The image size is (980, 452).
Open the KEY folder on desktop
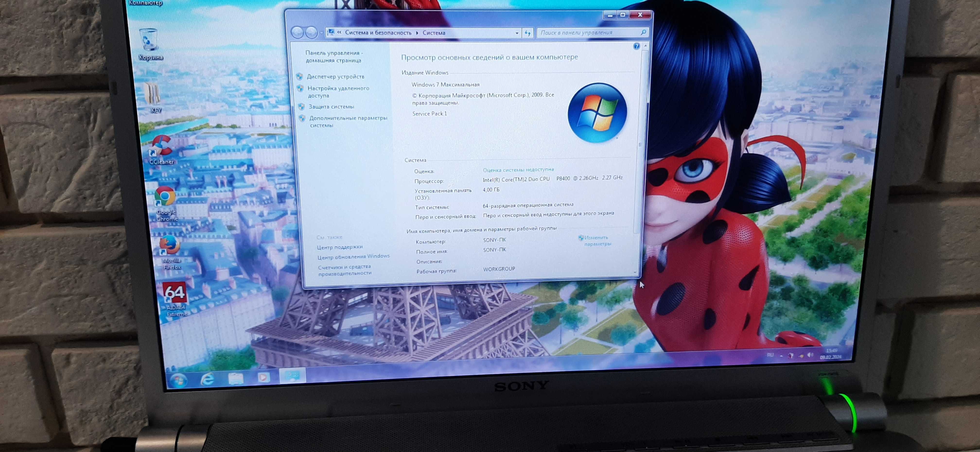(x=154, y=98)
